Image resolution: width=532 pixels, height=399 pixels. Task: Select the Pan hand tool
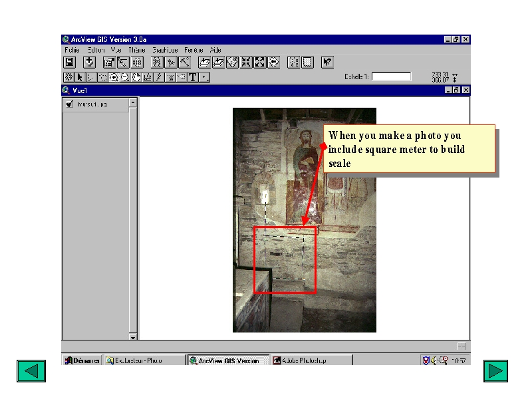[x=136, y=77]
